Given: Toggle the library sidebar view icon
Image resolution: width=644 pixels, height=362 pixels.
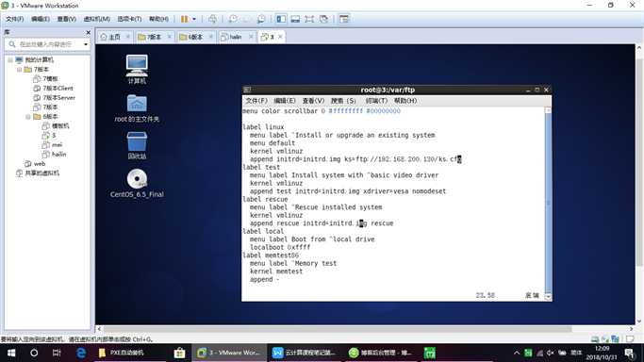Looking at the screenshot, I should click(281, 19).
